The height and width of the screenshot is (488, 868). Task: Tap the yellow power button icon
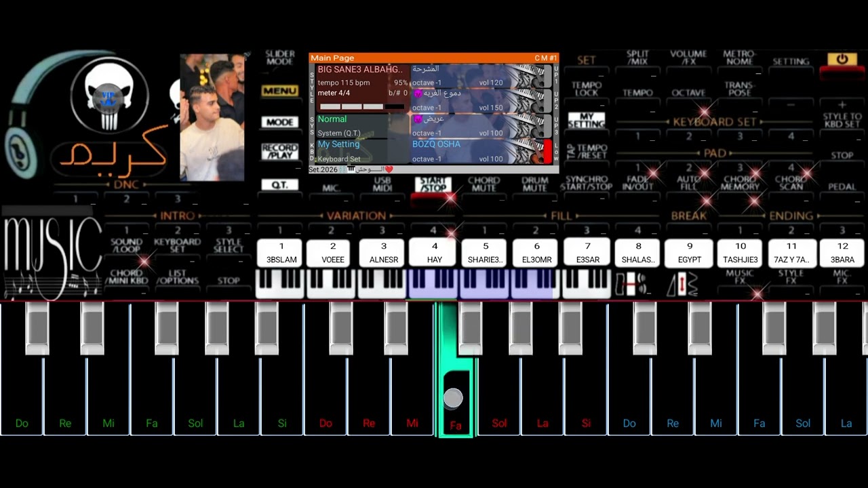click(842, 60)
